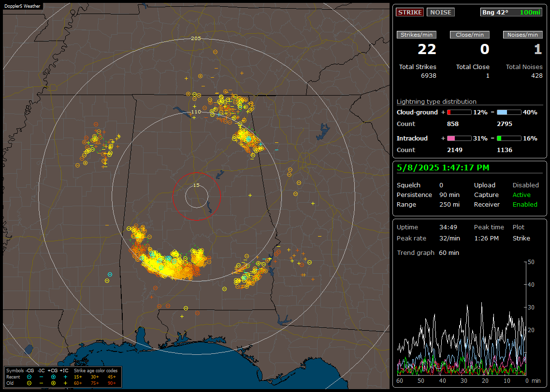Viewport: 550px width, 392px height.
Task: Click the red positive cloud-ground percentage bar
Action: [459, 112]
